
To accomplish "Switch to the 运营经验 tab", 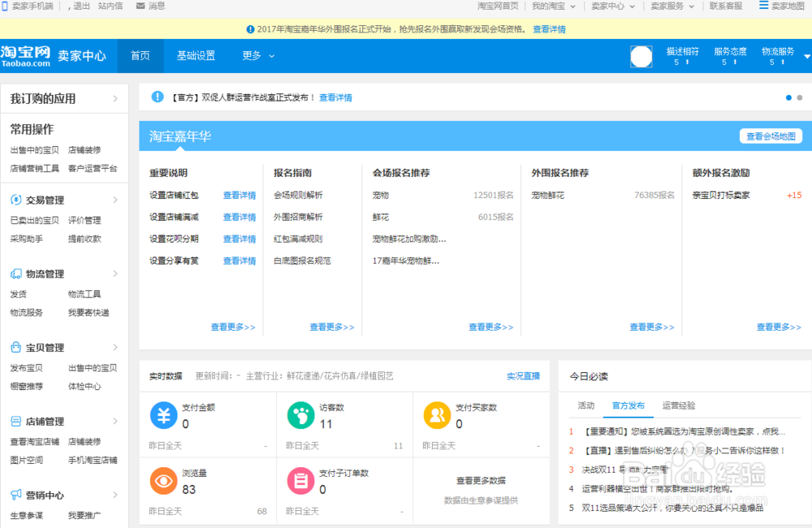I will (678, 405).
